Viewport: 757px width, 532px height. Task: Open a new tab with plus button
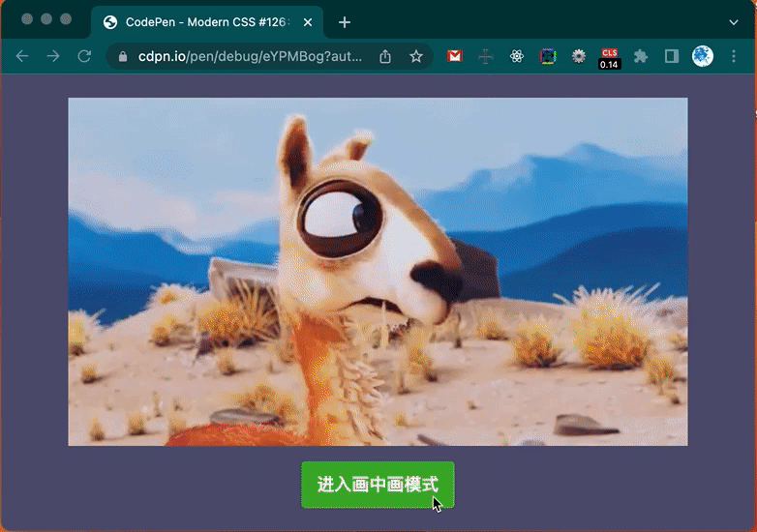tap(345, 22)
